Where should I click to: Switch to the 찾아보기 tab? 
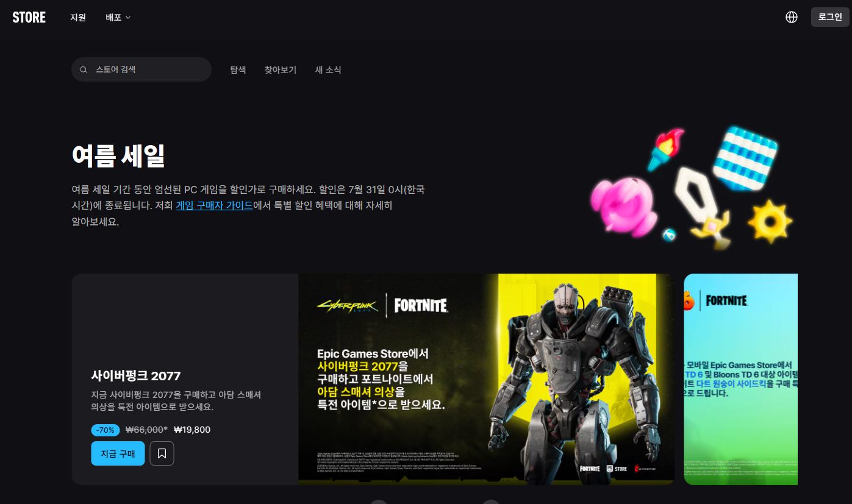(281, 70)
